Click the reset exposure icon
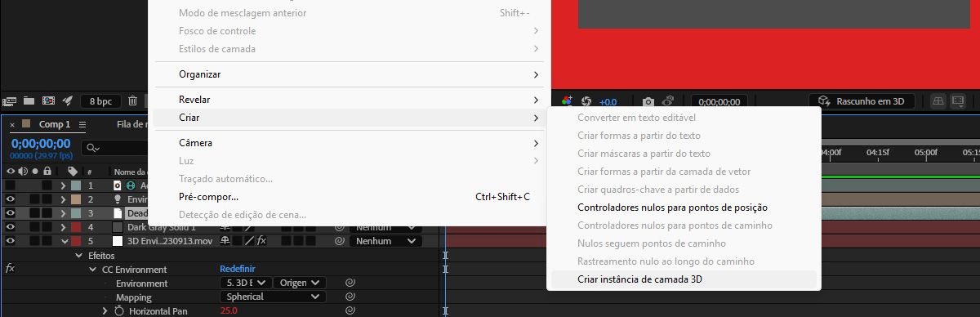 (x=586, y=101)
